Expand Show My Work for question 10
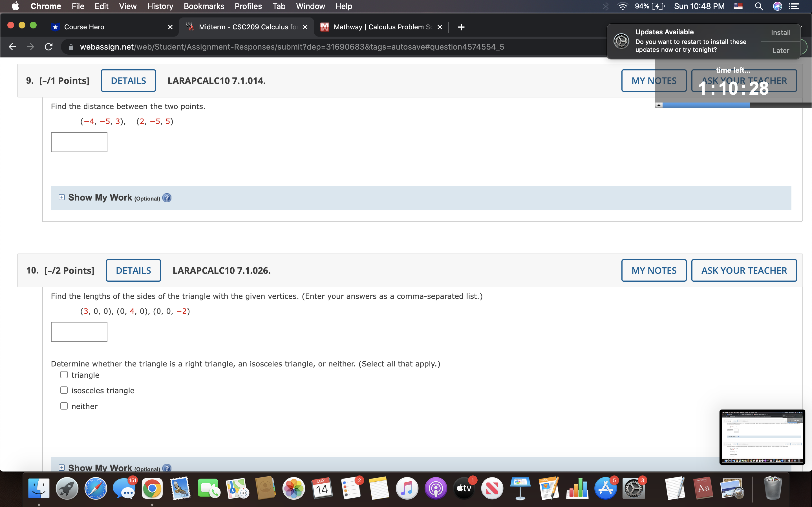This screenshot has height=507, width=812. point(61,467)
